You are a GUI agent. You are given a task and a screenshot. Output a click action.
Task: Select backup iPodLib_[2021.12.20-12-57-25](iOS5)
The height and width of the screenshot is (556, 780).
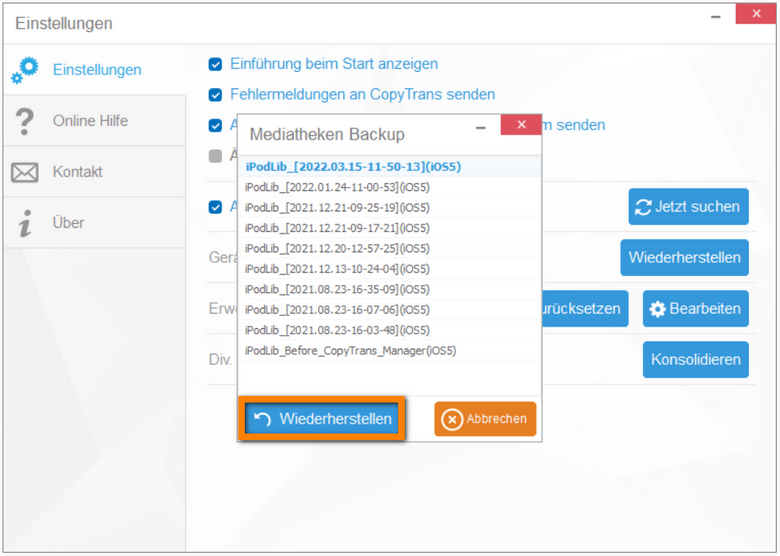point(390,249)
